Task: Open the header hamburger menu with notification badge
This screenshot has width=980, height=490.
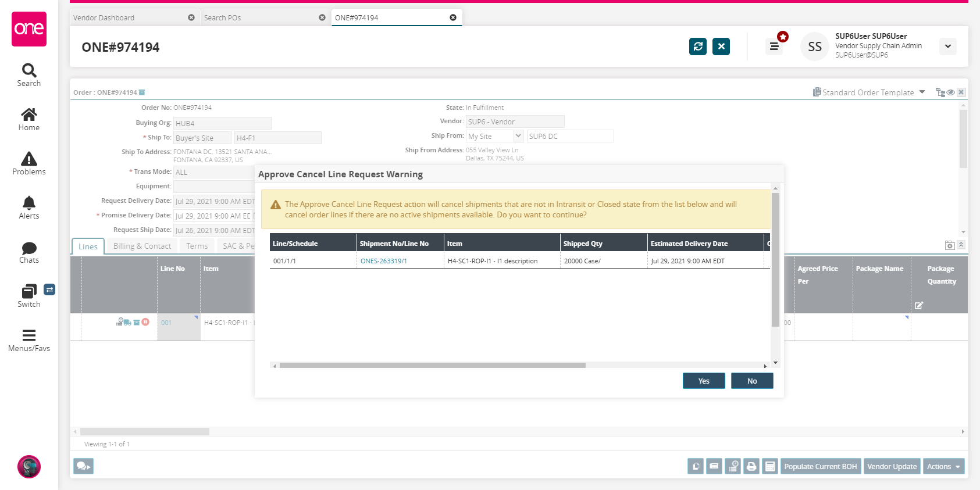Action: click(774, 46)
